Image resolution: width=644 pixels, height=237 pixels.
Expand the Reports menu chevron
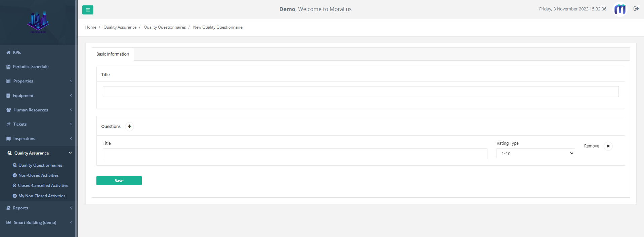tap(71, 208)
